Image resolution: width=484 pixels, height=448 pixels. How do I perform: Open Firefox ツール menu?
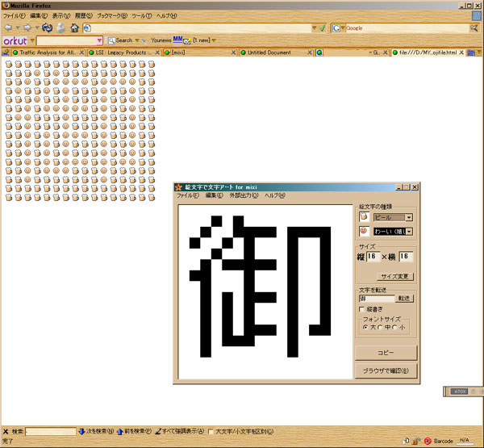[142, 15]
